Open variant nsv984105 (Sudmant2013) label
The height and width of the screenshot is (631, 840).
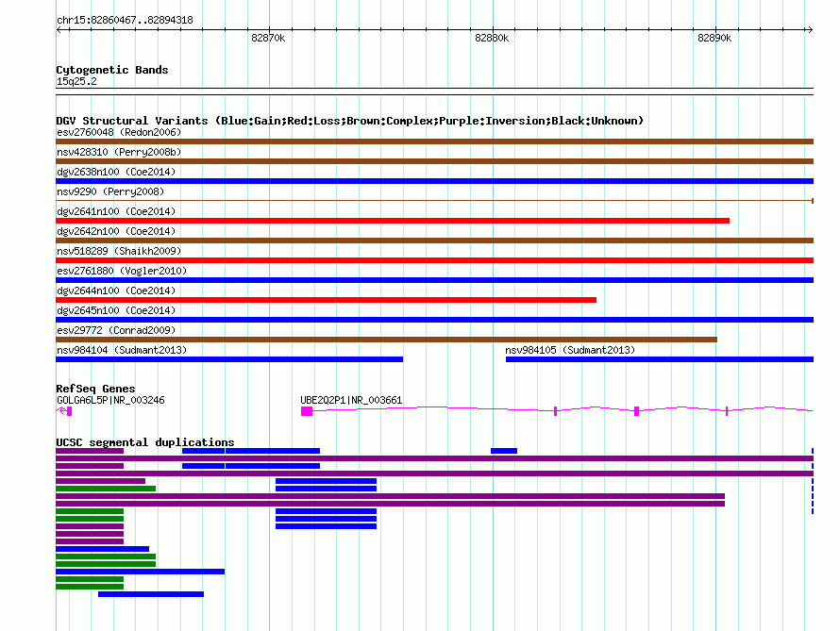[x=570, y=350]
